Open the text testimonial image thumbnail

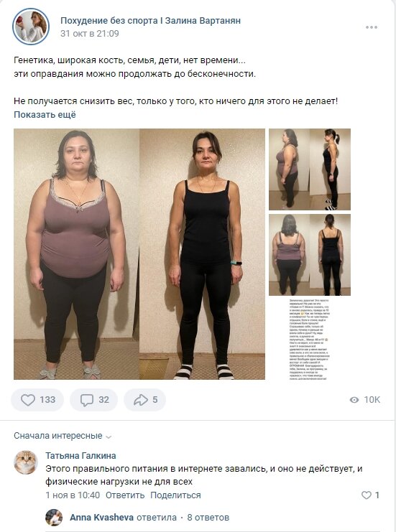point(310,340)
